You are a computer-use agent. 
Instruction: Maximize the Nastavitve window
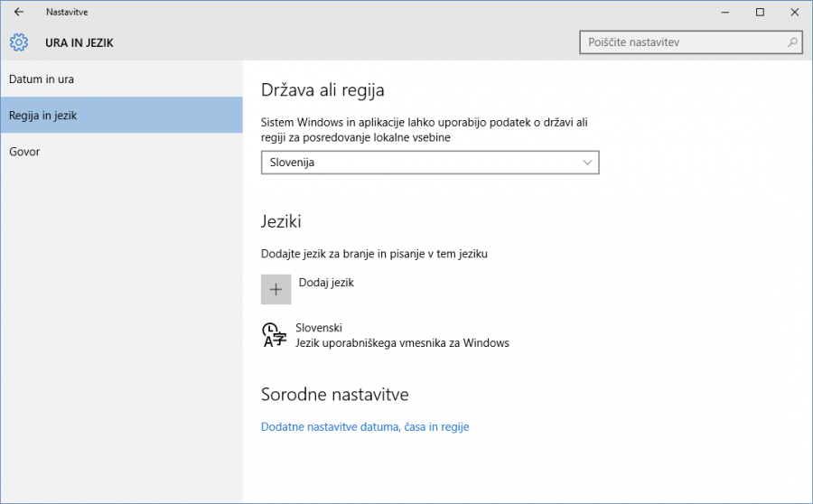coord(760,12)
